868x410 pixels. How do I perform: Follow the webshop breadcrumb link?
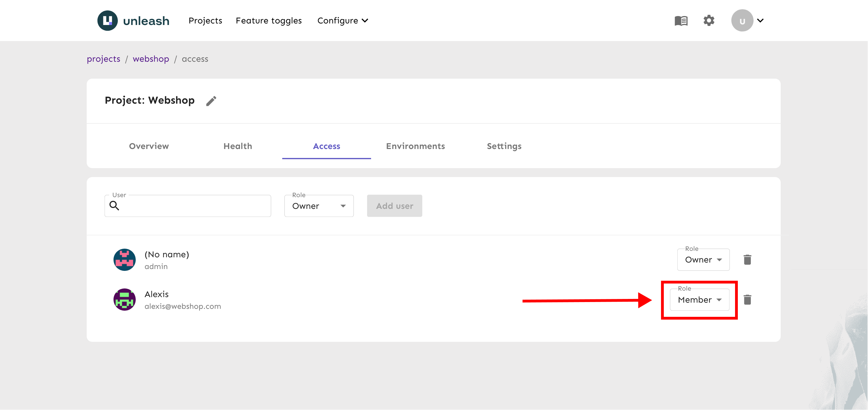click(151, 59)
